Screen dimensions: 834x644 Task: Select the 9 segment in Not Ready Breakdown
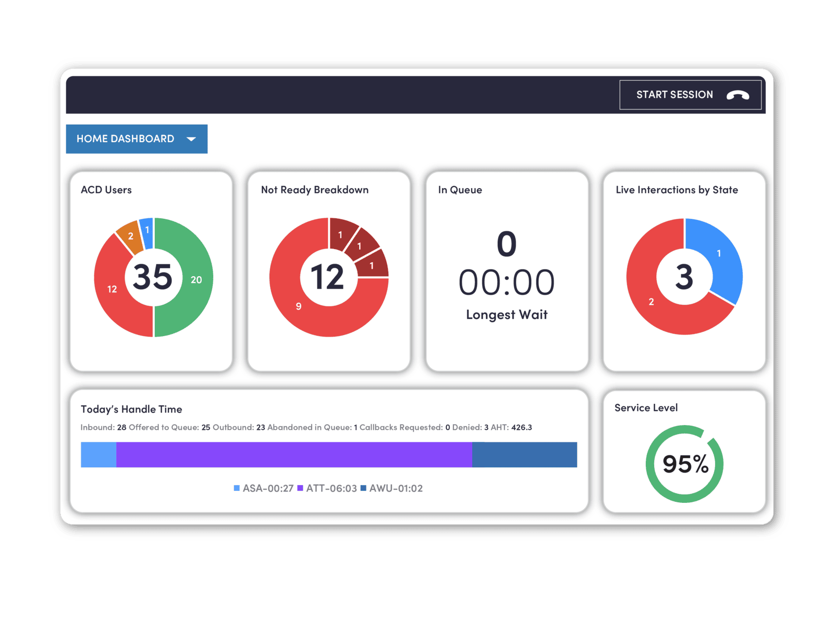299,306
